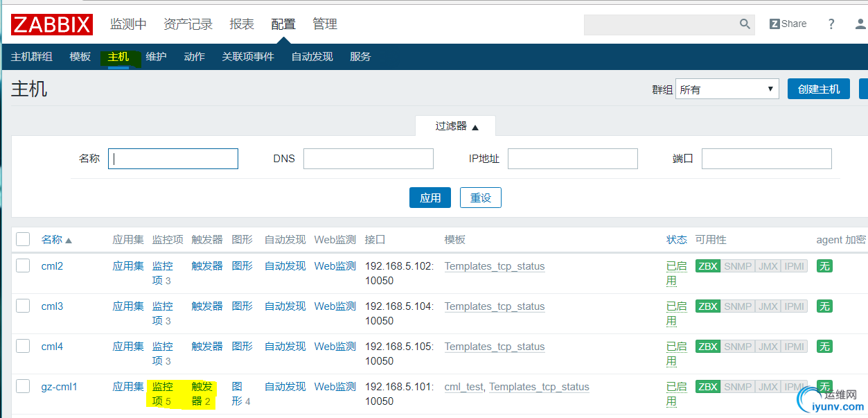Screen dimensions: 868x418
Task: Sort hosts by the 名称 column header
Action: pos(56,240)
